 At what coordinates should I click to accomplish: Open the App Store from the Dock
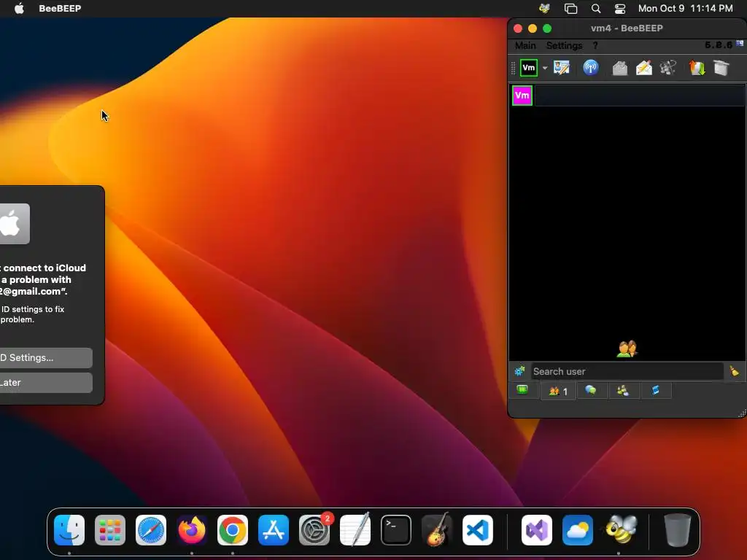(274, 530)
